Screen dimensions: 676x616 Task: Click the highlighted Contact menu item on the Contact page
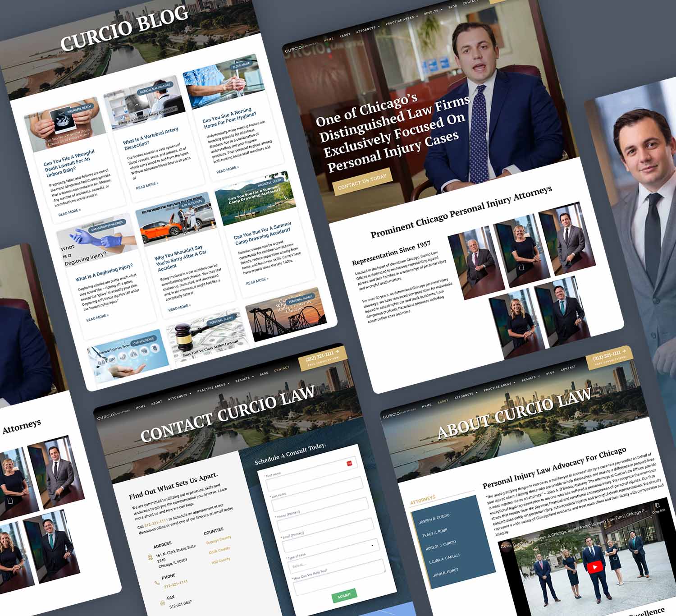[x=282, y=368]
